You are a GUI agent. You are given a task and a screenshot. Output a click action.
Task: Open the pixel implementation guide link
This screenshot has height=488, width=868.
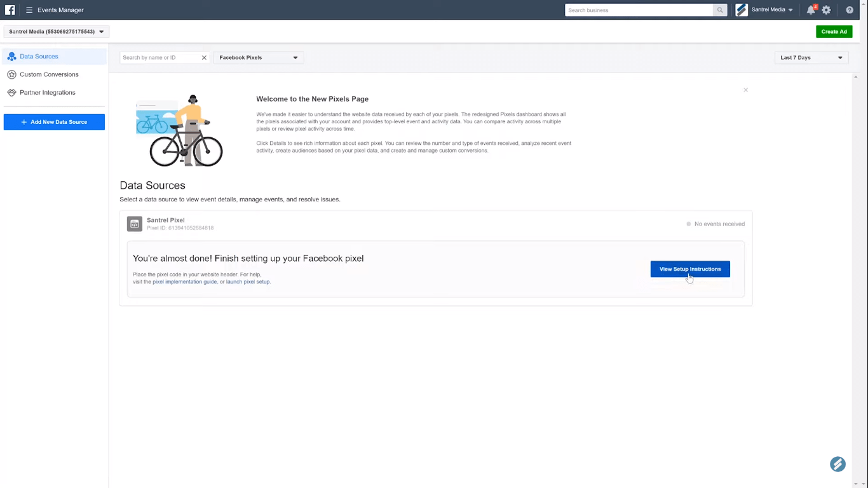click(185, 281)
